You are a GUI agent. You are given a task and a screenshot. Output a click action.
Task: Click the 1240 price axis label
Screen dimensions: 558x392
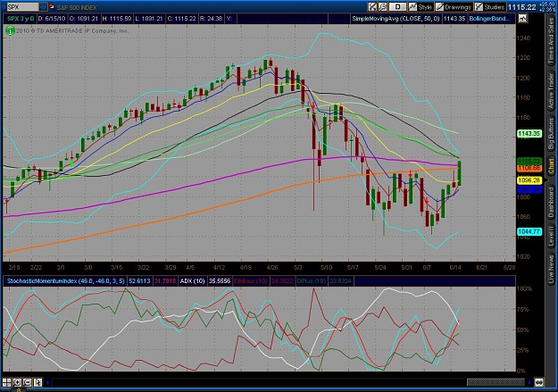coord(524,38)
